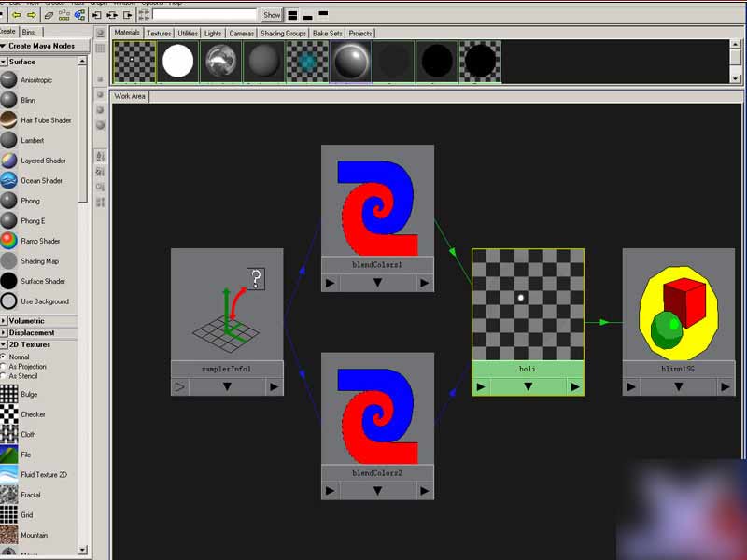
Task: Click the samplerInfo1 node icon
Action: pyautogui.click(x=227, y=305)
